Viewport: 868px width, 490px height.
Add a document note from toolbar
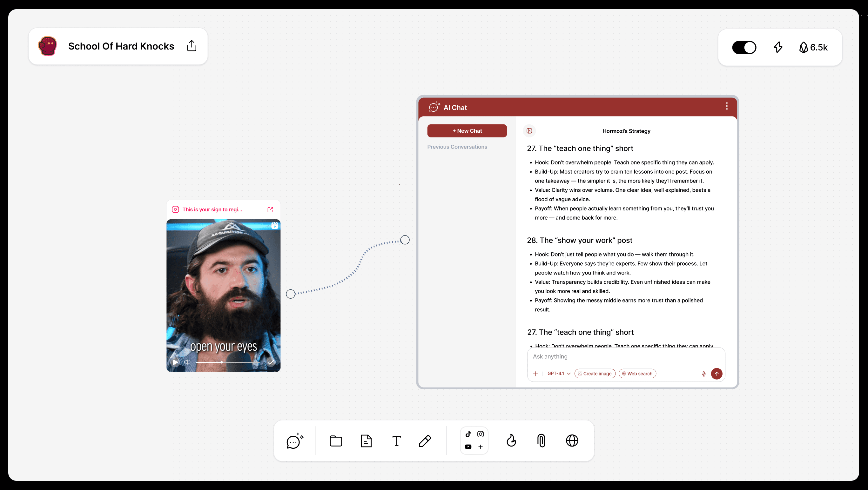coord(366,441)
